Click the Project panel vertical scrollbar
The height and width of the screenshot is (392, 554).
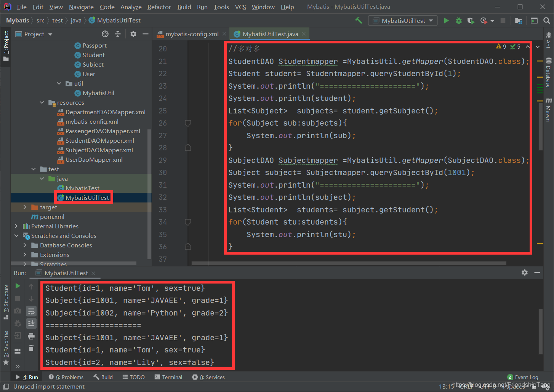[x=149, y=194]
